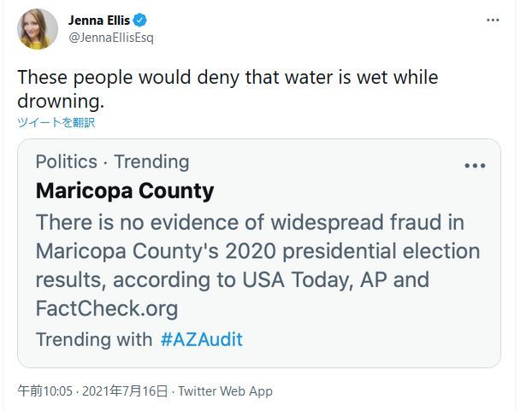Open the Jenna Ellis display name
The image size is (532, 411).
click(x=98, y=21)
